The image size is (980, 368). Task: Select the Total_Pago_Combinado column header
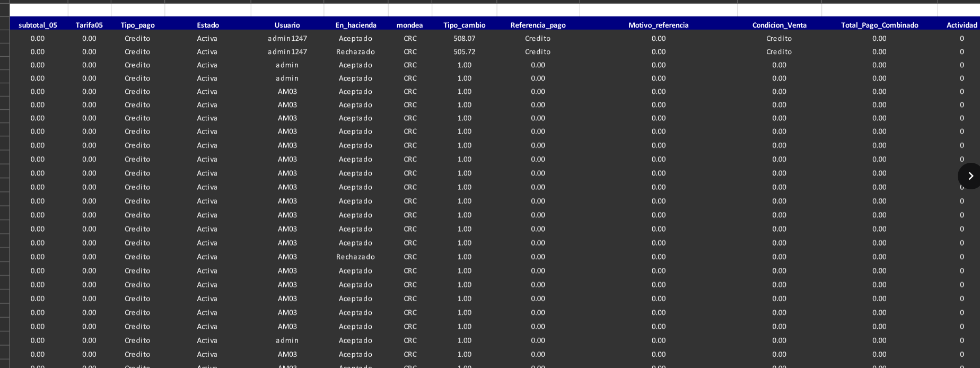pyautogui.click(x=879, y=25)
